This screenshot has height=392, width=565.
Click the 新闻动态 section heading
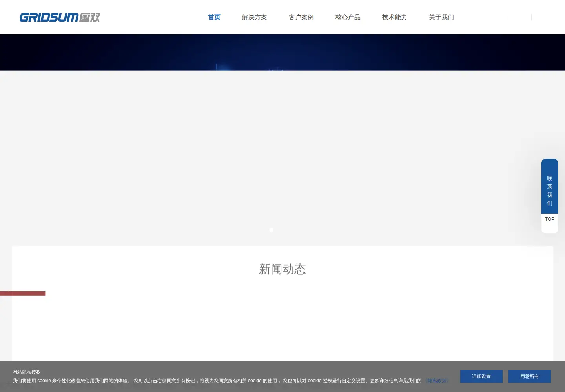pyautogui.click(x=282, y=269)
